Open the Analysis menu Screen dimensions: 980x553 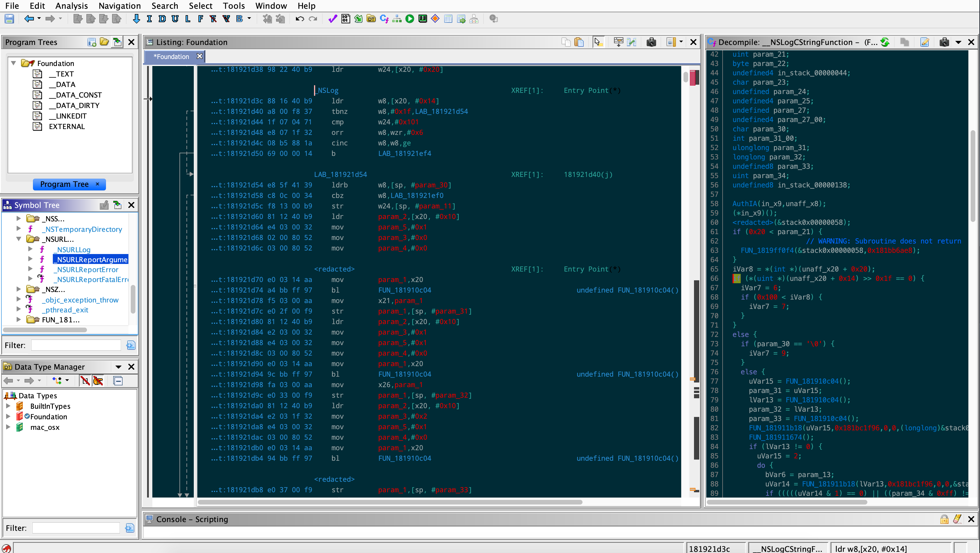tap(72, 6)
